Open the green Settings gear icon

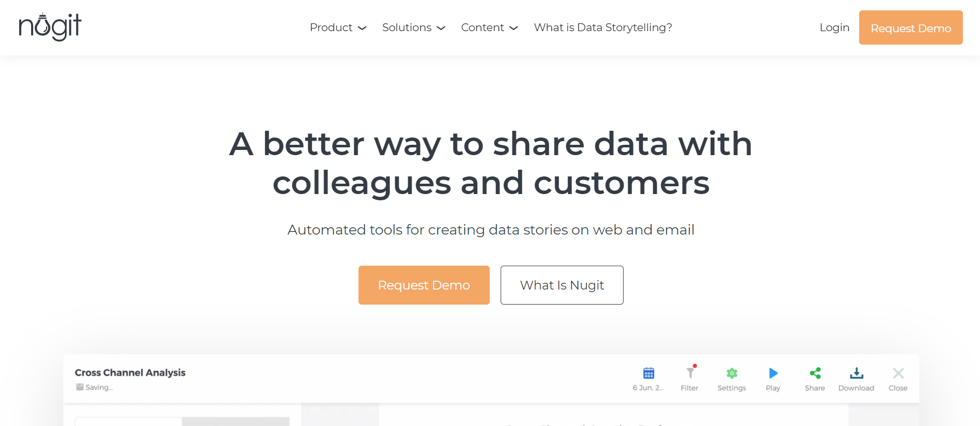(731, 373)
